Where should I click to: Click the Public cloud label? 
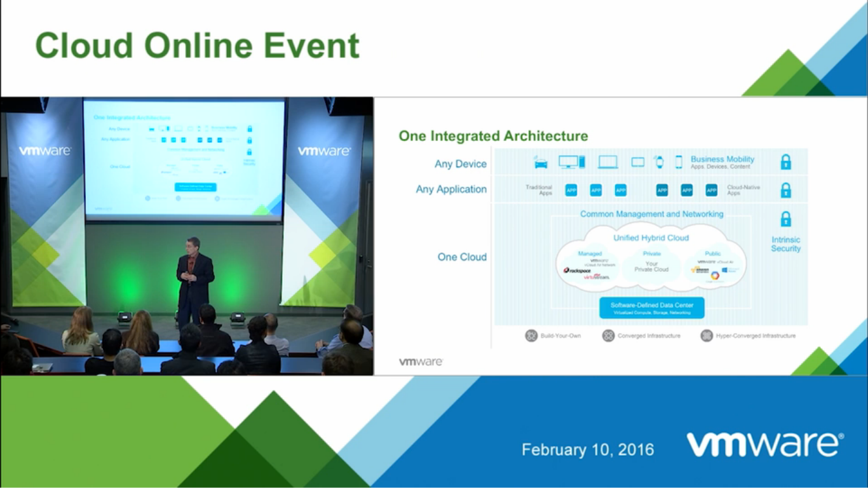pos(713,254)
